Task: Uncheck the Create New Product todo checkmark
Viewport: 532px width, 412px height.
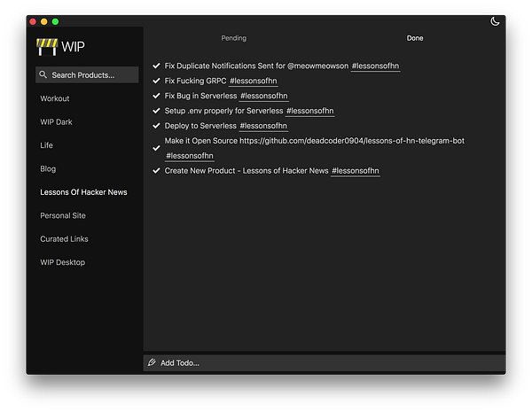Action: 156,170
